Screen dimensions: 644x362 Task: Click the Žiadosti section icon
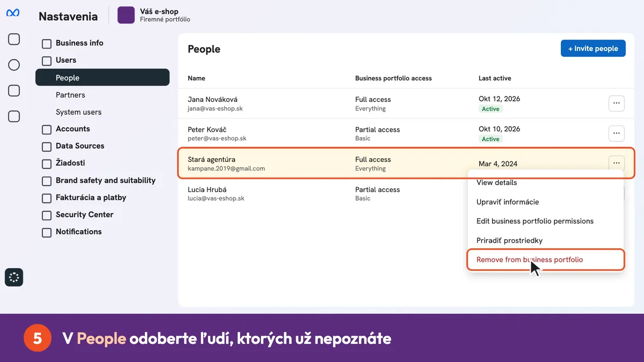(47, 164)
